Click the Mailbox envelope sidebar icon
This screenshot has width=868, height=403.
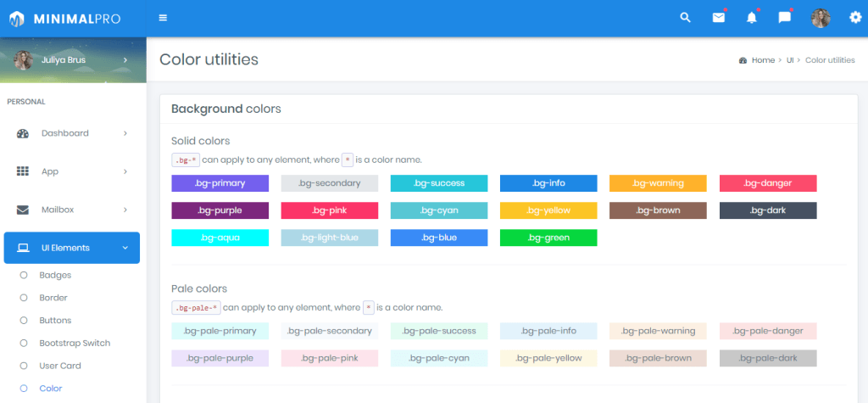point(23,210)
